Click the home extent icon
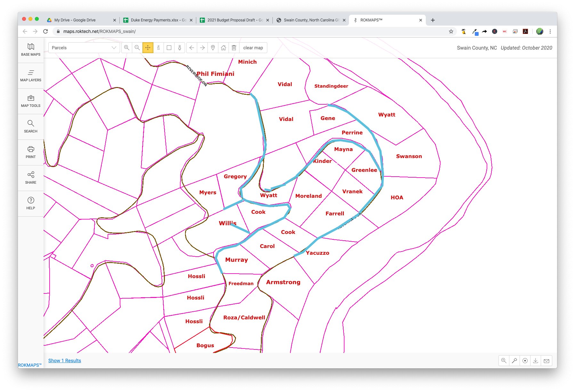Image resolution: width=575 pixels, height=392 pixels. (x=223, y=48)
